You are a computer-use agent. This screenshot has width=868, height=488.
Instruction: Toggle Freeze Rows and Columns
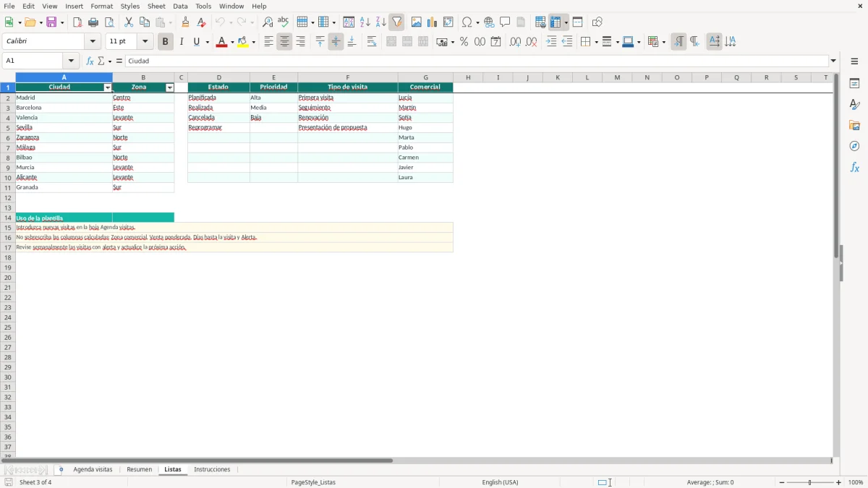point(556,22)
